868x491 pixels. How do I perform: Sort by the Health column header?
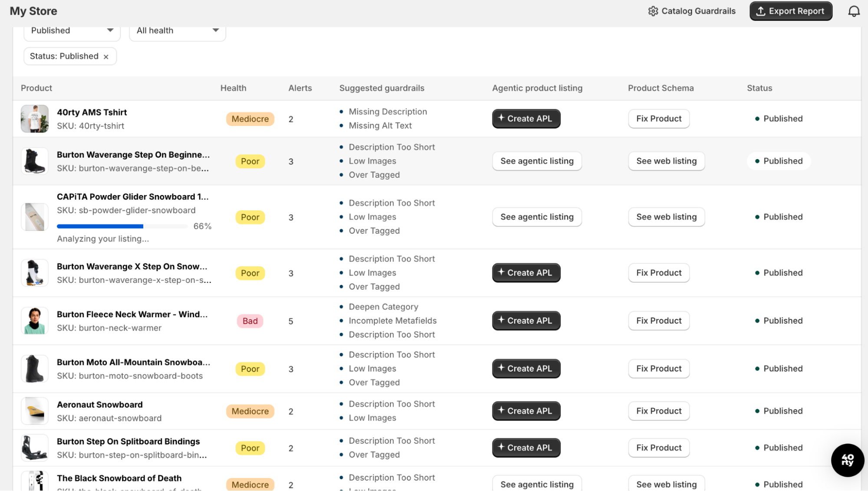(233, 88)
